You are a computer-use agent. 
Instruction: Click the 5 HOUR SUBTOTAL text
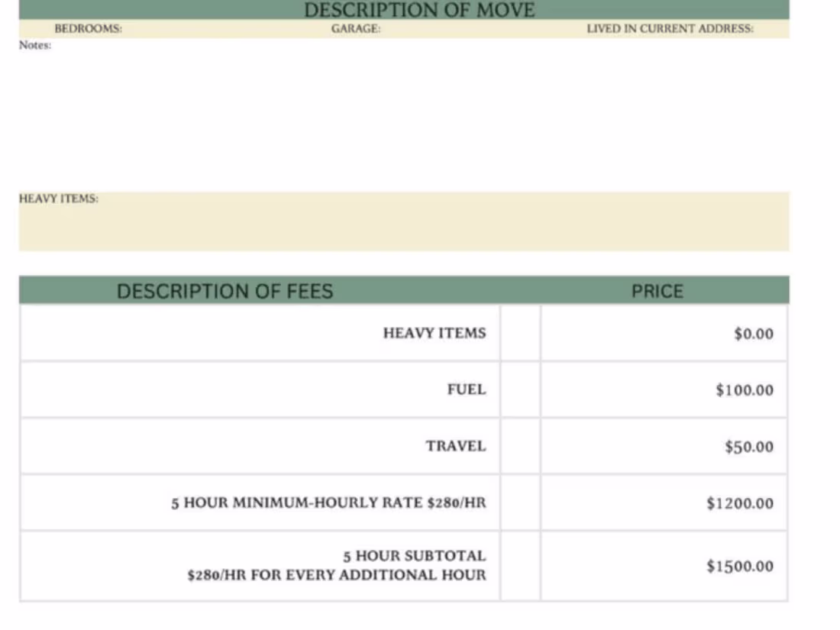[x=415, y=556]
